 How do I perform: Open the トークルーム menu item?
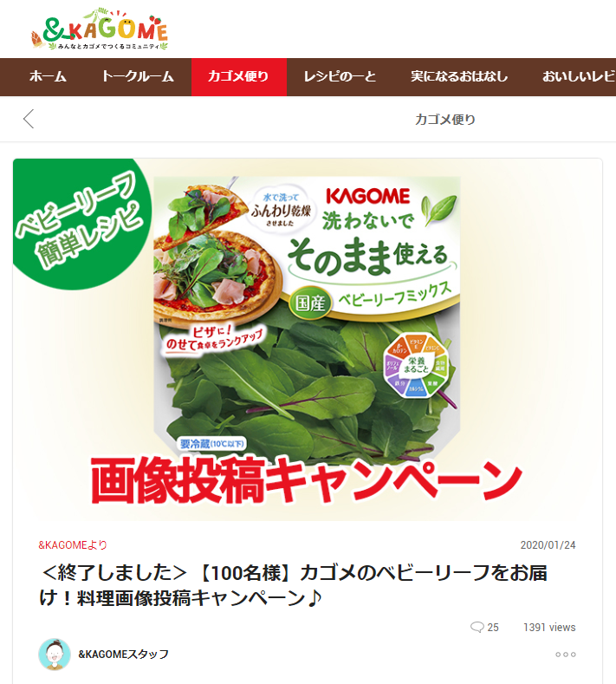[138, 77]
